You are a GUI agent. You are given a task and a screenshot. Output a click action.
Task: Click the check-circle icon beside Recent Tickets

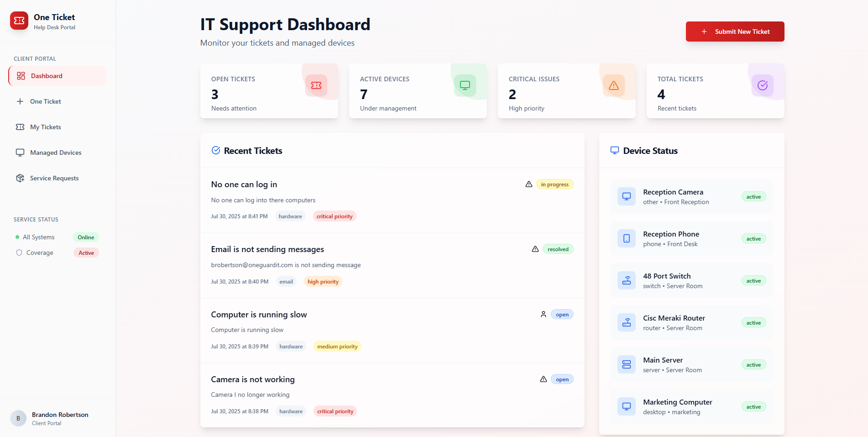[x=216, y=150]
